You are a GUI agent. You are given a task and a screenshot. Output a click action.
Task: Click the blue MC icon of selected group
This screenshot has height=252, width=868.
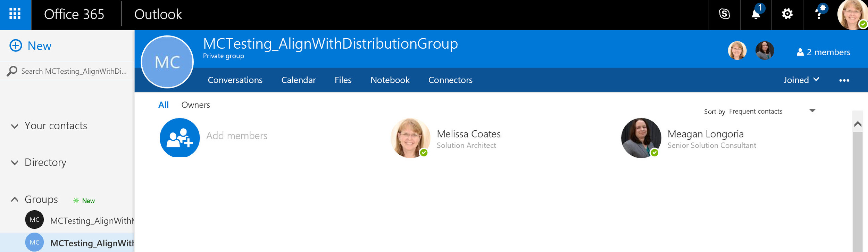pyautogui.click(x=34, y=242)
